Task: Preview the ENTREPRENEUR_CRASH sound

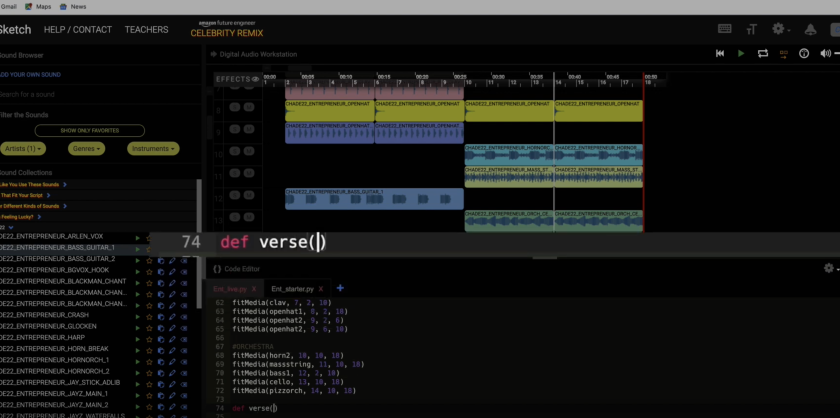Action: tap(138, 314)
